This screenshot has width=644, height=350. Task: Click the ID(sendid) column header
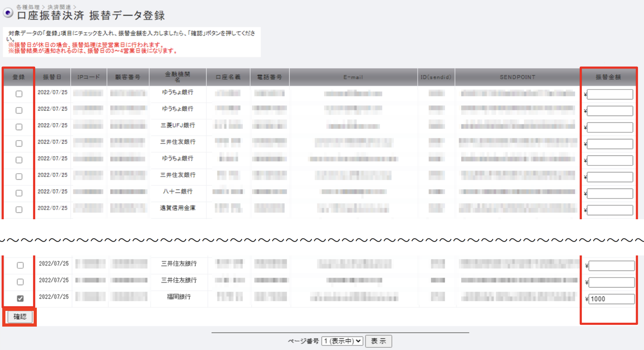(x=436, y=77)
